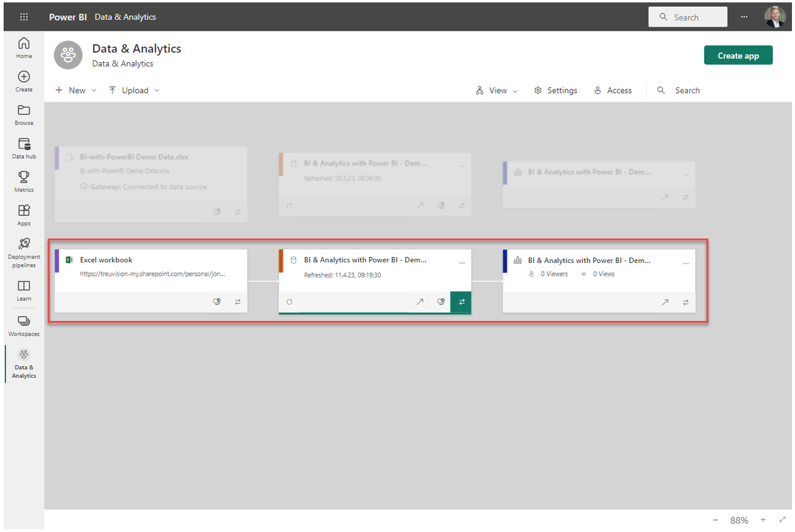This screenshot has width=795, height=532.
Task: Expand the New dropdown
Action: [76, 90]
